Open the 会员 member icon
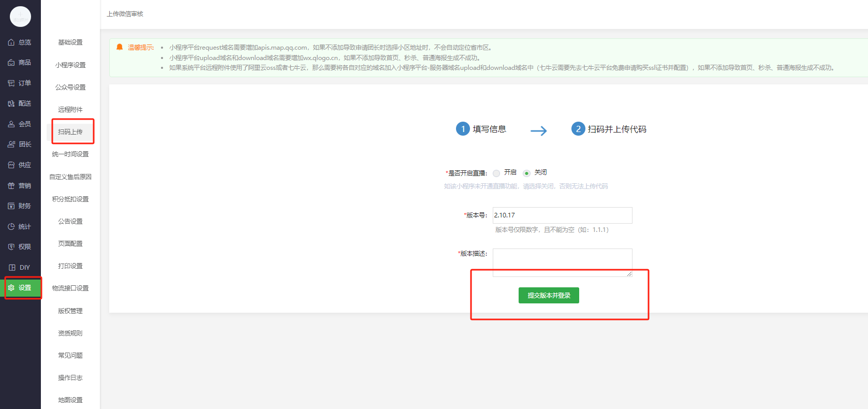Viewport: 868px width, 409px height. [x=11, y=124]
